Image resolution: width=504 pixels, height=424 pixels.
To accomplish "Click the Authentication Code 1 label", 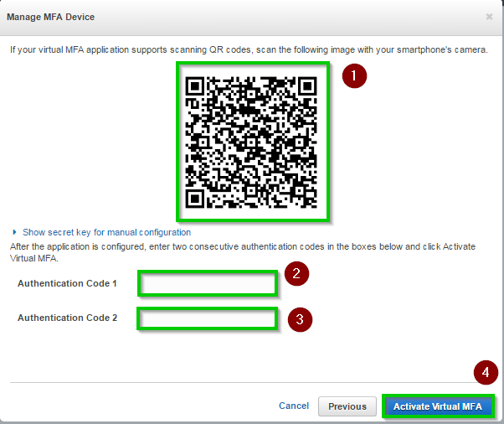I will click(x=68, y=283).
